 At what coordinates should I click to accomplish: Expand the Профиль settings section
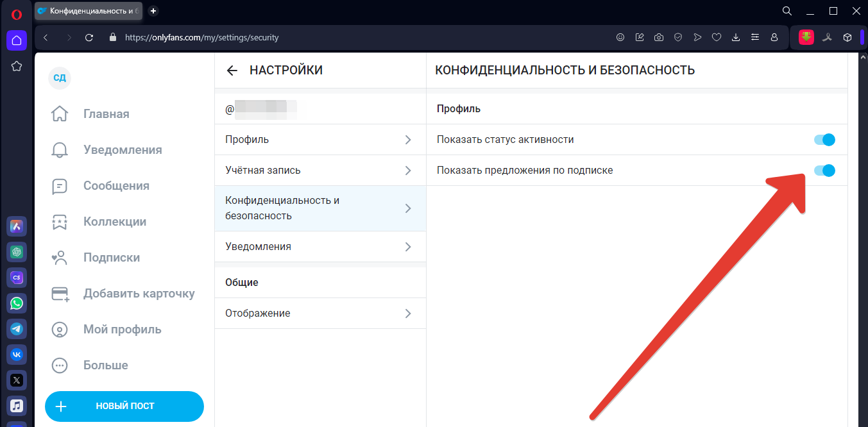319,140
